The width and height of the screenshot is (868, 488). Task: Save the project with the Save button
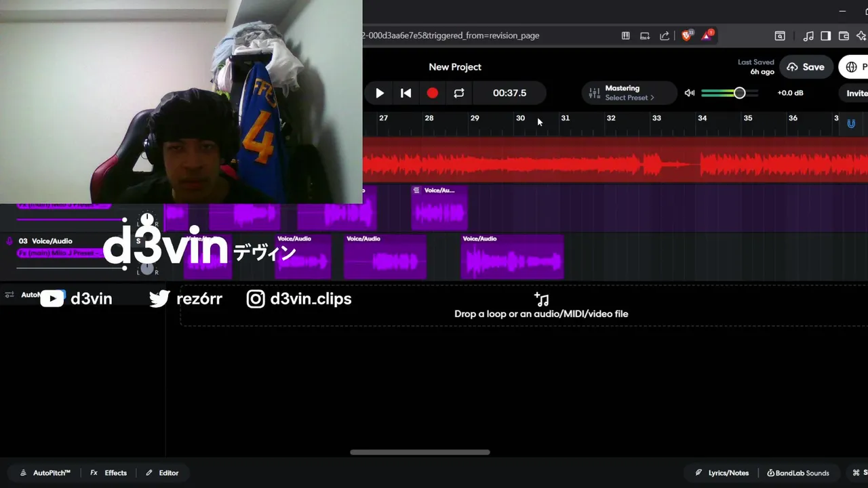tap(806, 67)
